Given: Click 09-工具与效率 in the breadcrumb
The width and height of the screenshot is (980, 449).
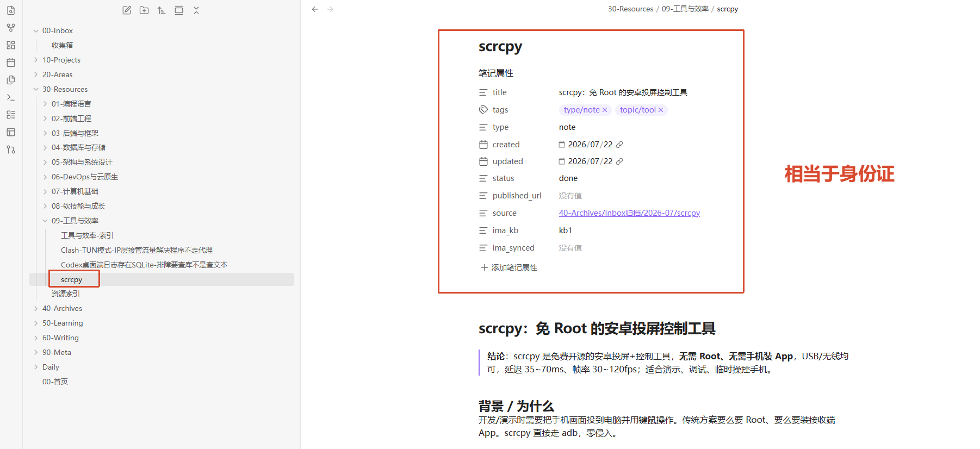Looking at the screenshot, I should coord(685,9).
